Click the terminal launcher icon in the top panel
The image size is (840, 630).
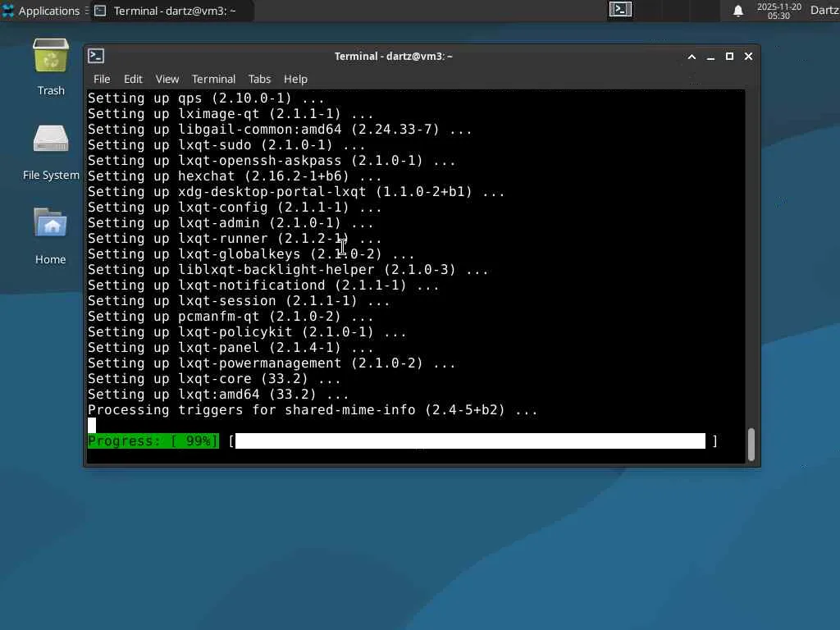click(620, 10)
